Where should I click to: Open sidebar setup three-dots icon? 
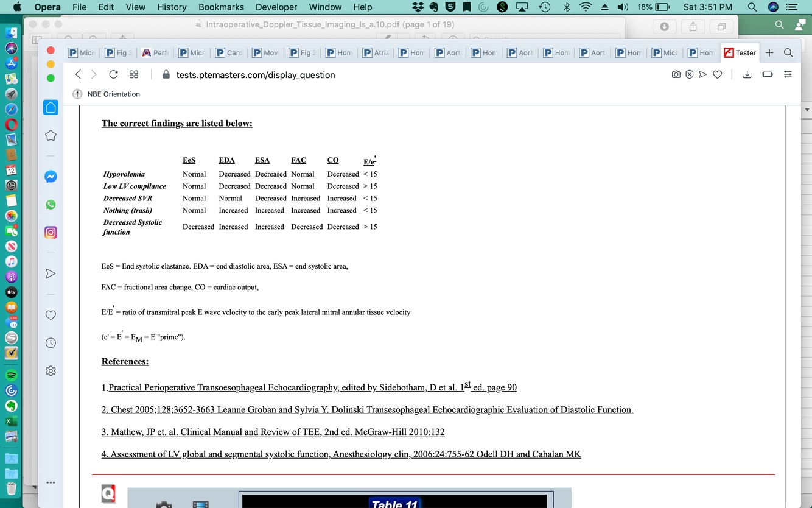[51, 483]
